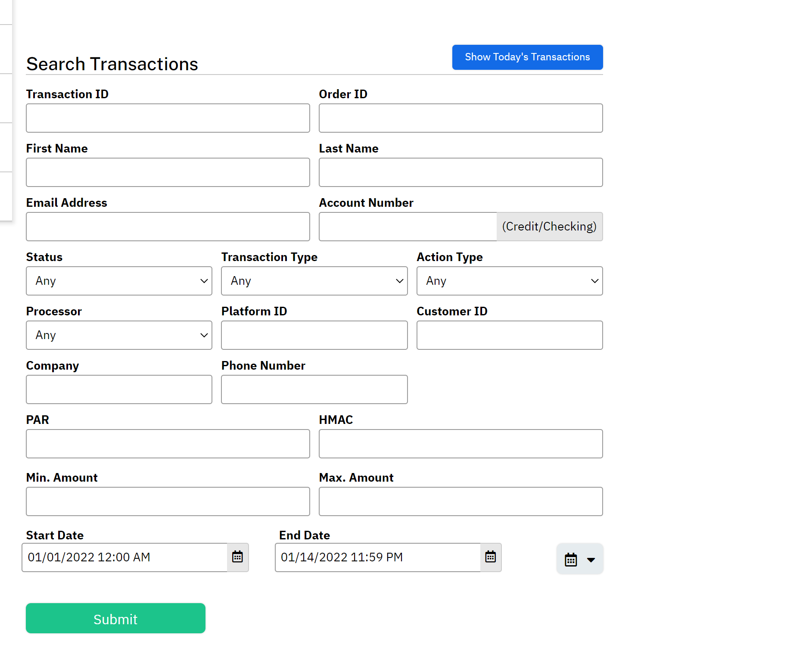Click the HMAC input field
This screenshot has height=660, width=812.
pyautogui.click(x=460, y=444)
